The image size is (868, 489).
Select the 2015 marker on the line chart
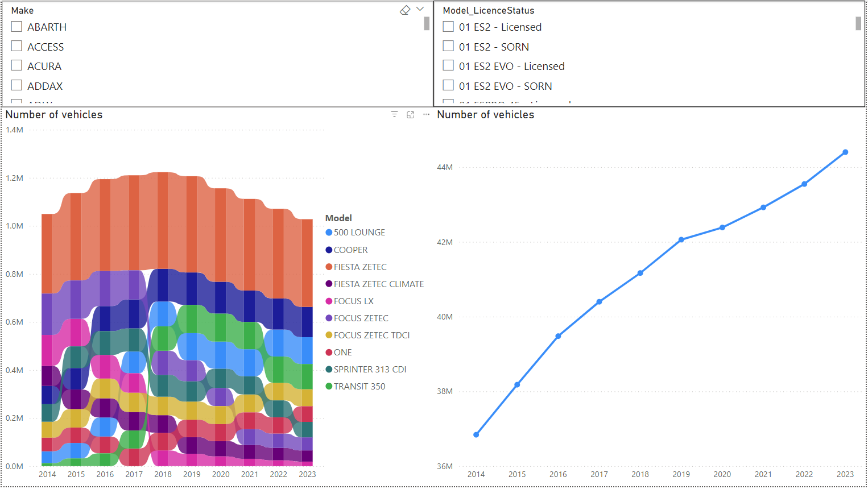pos(517,385)
